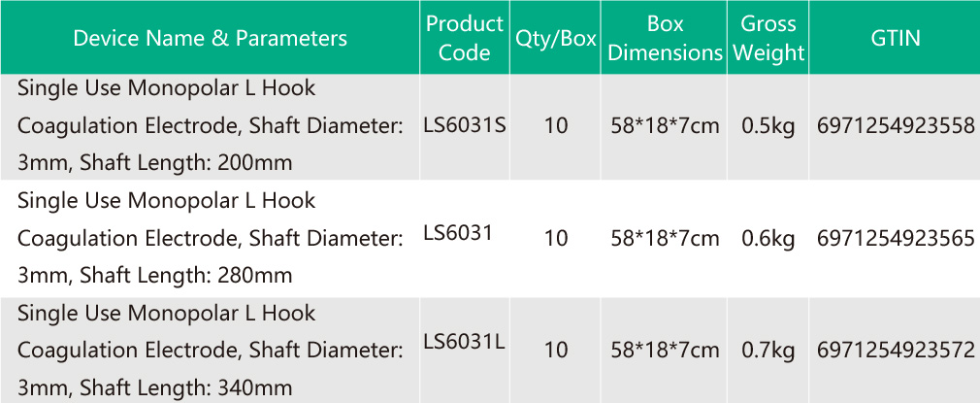Click the 0.7kg gross weight cell

click(768, 351)
